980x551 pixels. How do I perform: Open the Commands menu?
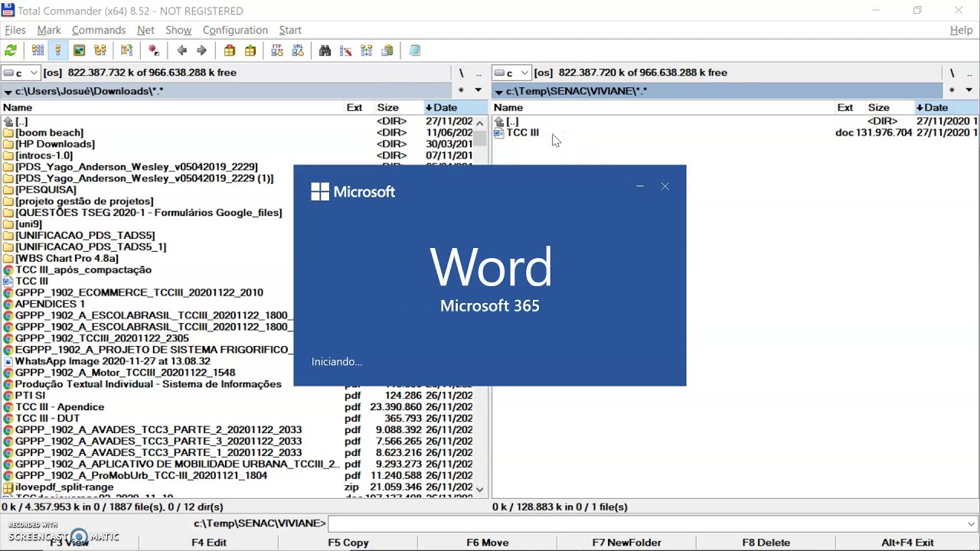click(x=99, y=30)
